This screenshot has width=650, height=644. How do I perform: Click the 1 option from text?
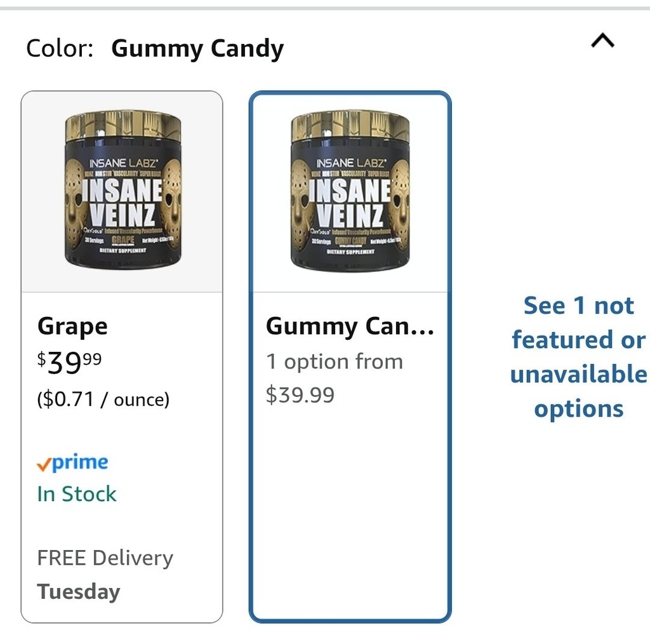334,362
